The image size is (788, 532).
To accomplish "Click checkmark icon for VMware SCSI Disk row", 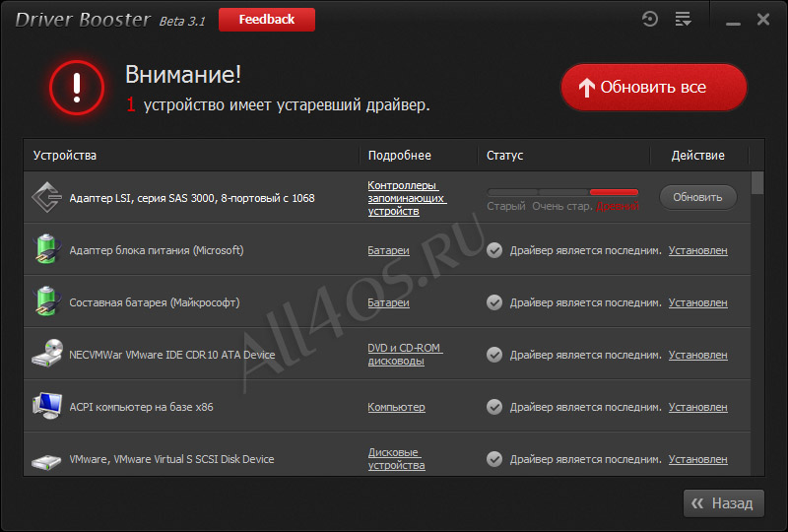I will coord(494,459).
